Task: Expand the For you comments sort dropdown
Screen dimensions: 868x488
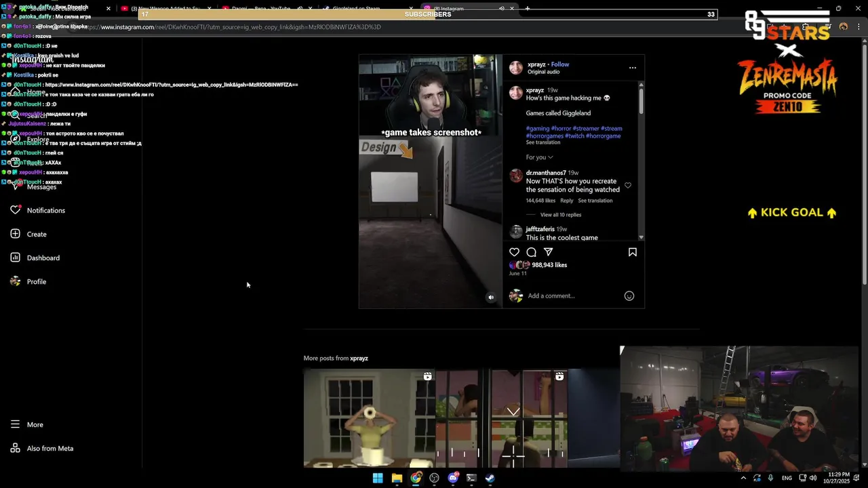Action: click(x=540, y=157)
